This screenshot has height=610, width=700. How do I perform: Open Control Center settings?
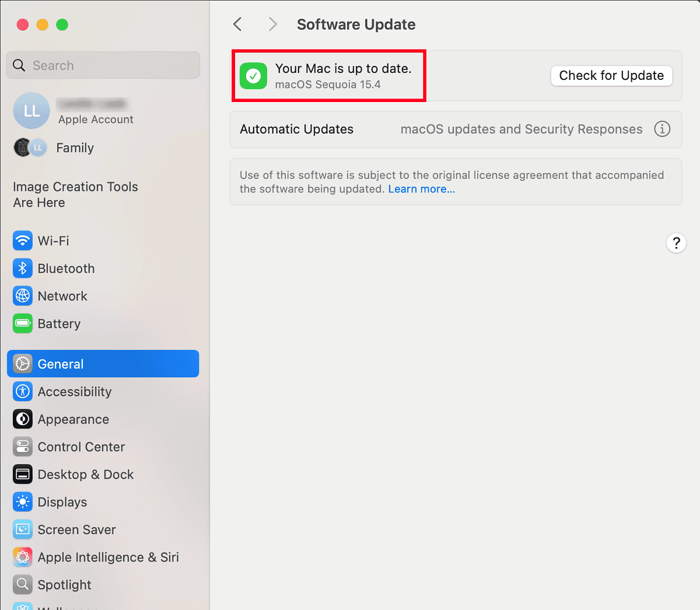(x=80, y=447)
